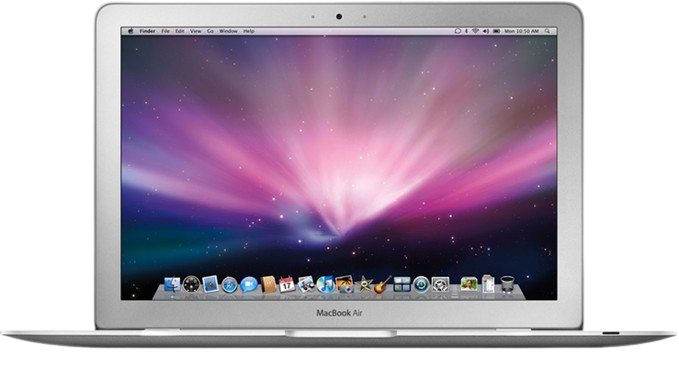Image resolution: width=679 pixels, height=367 pixels.
Task: Open iCal calendar showing 17
Action: (x=287, y=284)
